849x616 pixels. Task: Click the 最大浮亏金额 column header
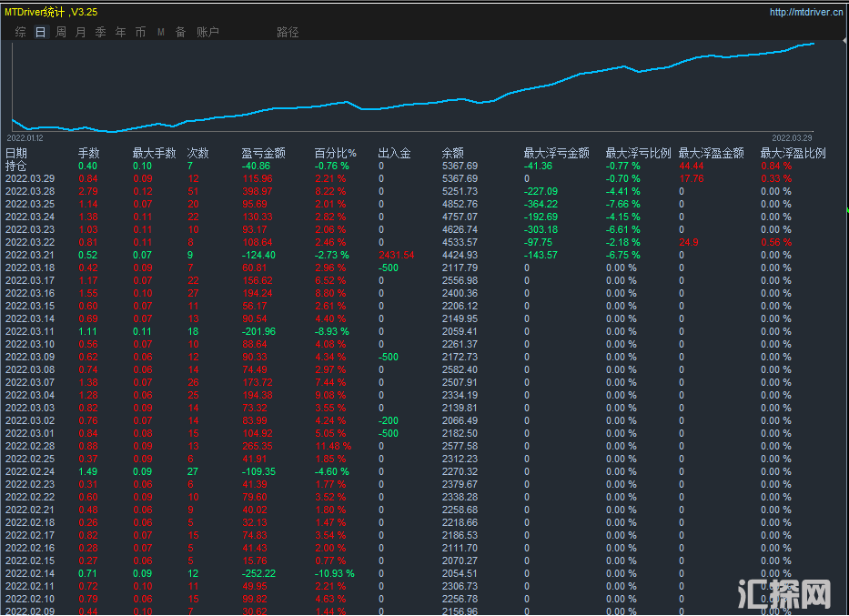pos(557,153)
